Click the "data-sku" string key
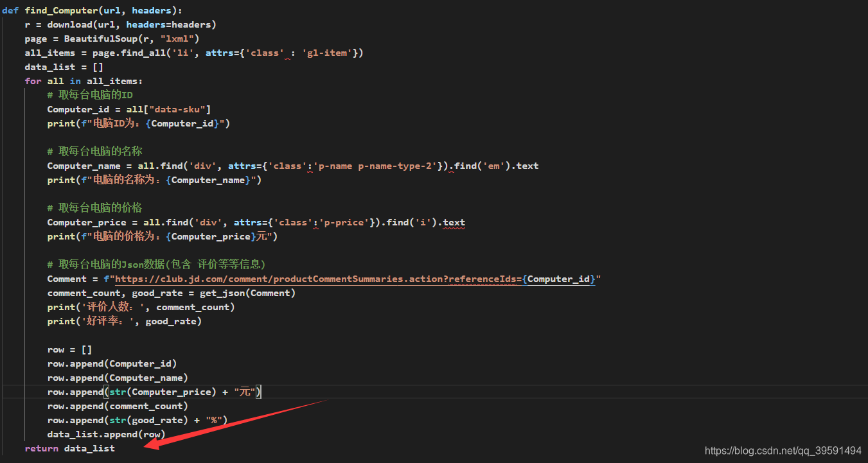This screenshot has width=868, height=463. click(x=177, y=109)
